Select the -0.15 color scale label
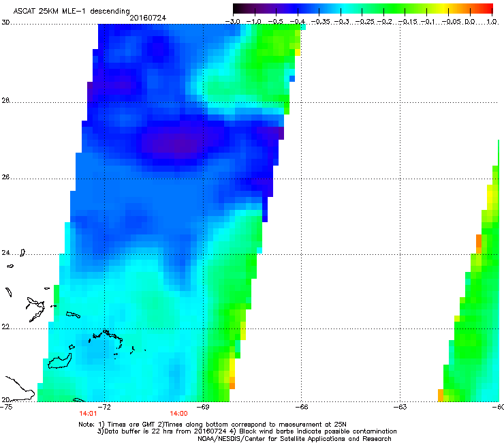The height and width of the screenshot is (443, 504). 408,22
